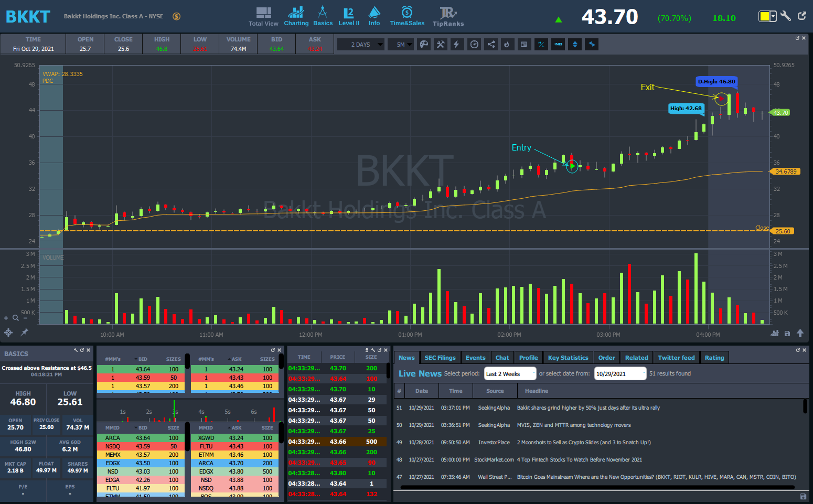Switch to the Rating tab
The height and width of the screenshot is (504, 813).
click(x=714, y=358)
